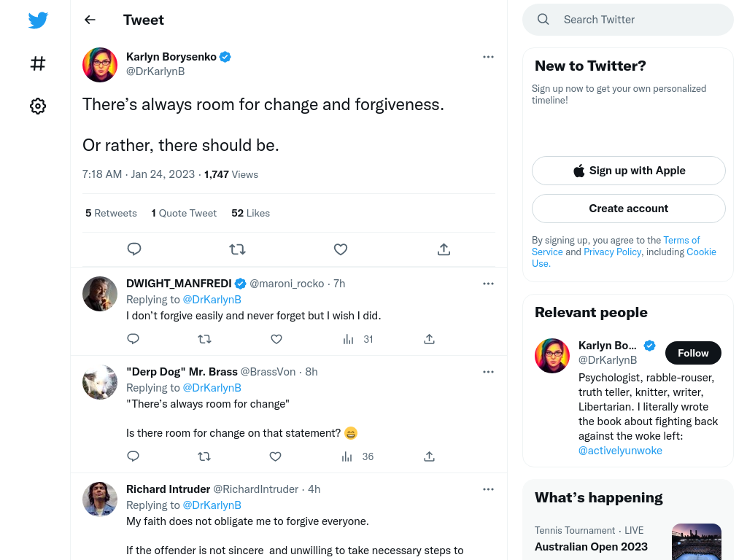The height and width of the screenshot is (560, 747).
Task: Like the main tweet with heart icon
Action: pyautogui.click(x=341, y=249)
